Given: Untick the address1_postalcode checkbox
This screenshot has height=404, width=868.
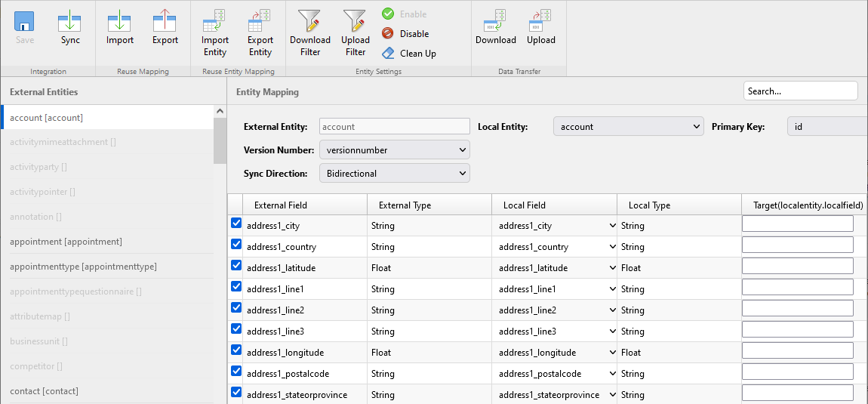Looking at the screenshot, I should coord(236,372).
